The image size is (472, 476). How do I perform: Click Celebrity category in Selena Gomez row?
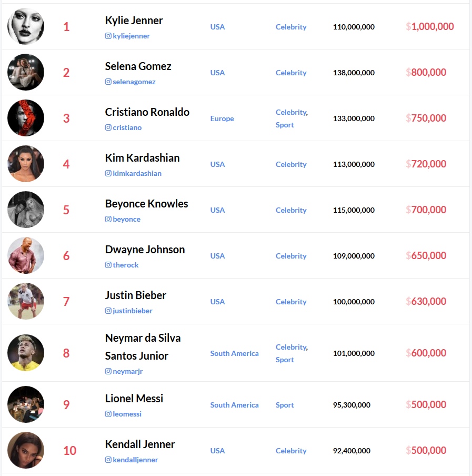(291, 73)
